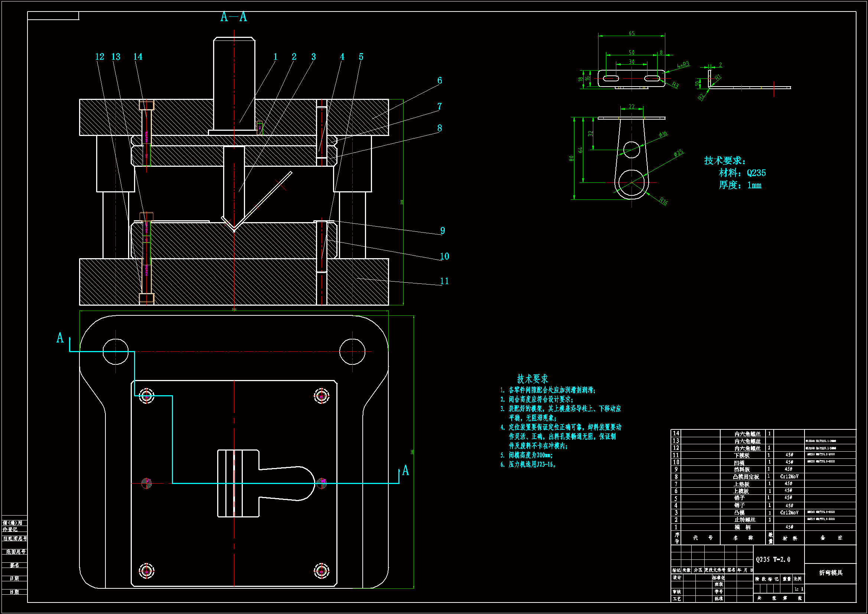This screenshot has width=868, height=614.
Task: Click the 止转螺丝 row in parts list
Action: tap(744, 520)
